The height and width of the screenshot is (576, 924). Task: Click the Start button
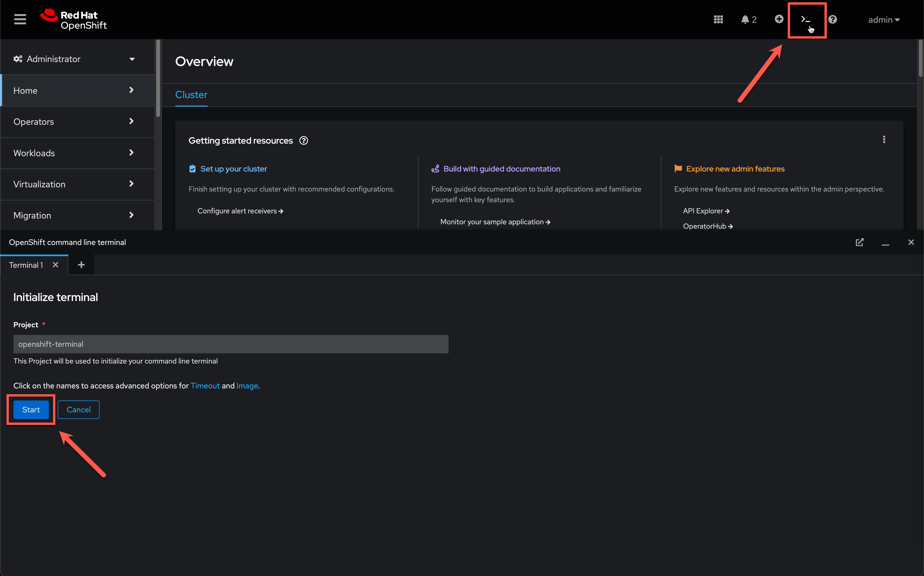[31, 410]
